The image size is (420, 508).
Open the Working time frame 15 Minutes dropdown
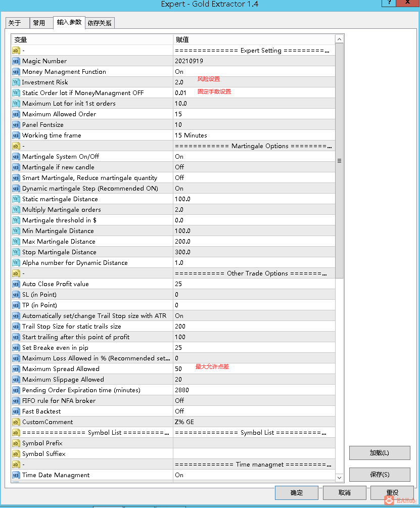[x=254, y=135]
